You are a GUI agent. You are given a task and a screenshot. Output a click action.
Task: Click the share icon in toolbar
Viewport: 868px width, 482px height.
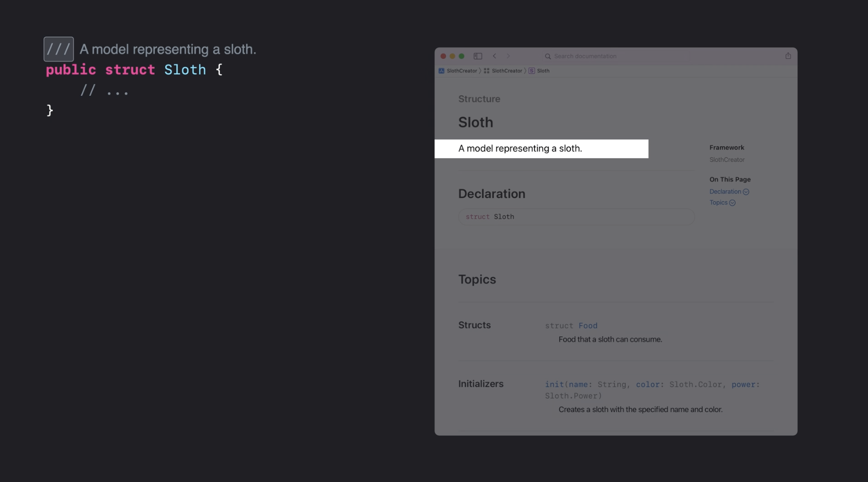click(x=788, y=56)
